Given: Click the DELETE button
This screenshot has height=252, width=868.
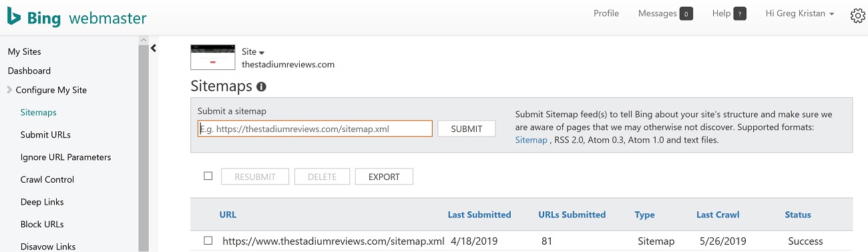Looking at the screenshot, I should [322, 177].
